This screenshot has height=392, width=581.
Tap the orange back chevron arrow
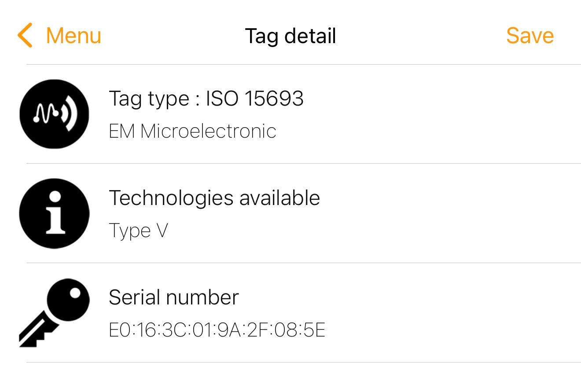[x=25, y=36]
